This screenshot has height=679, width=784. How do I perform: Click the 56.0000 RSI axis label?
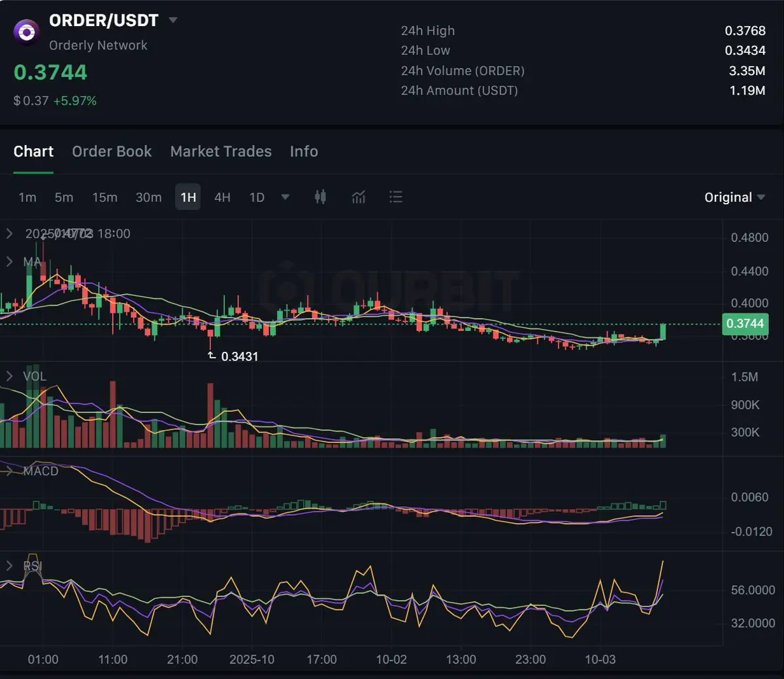(753, 590)
